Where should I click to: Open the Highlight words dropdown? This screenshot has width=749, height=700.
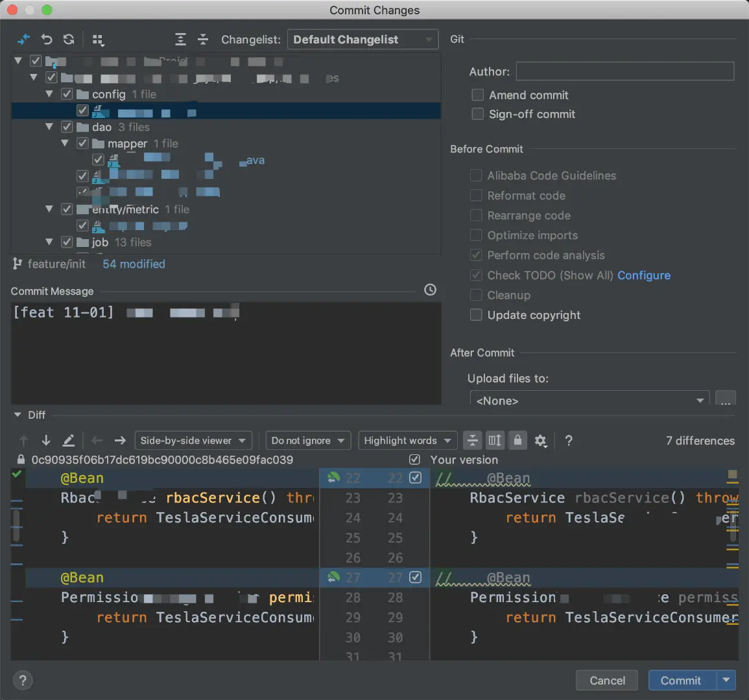pos(407,441)
